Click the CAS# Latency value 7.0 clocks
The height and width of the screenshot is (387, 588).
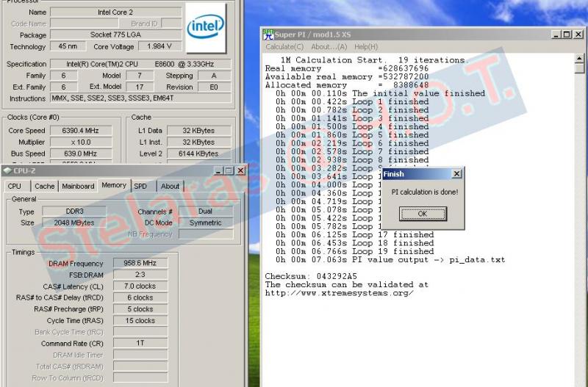pyautogui.click(x=140, y=286)
